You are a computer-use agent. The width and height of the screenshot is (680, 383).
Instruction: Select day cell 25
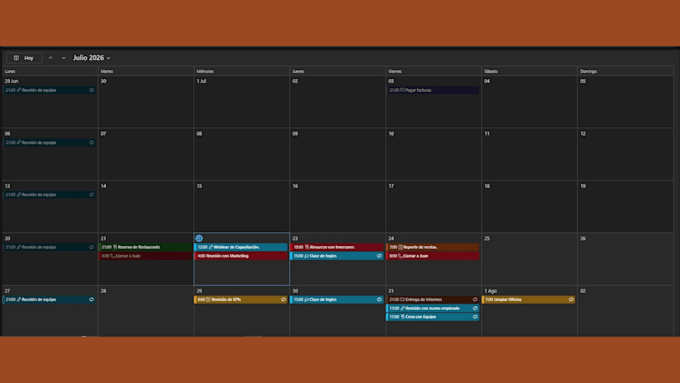[x=529, y=259]
